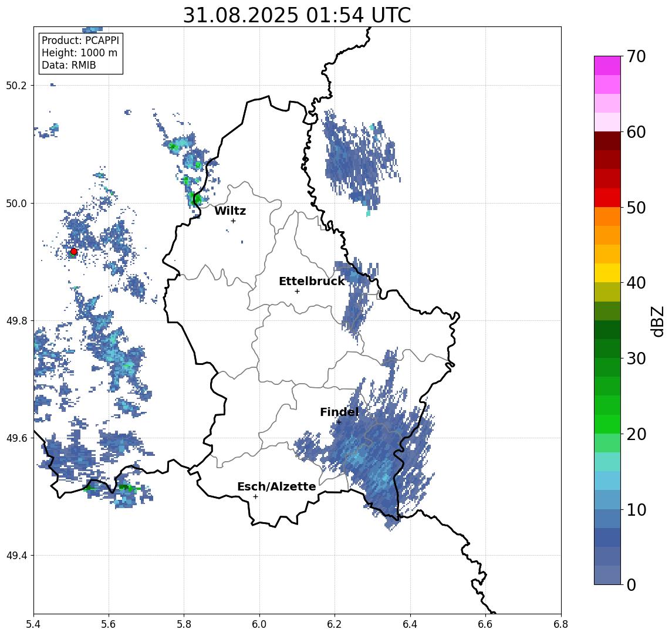Screen dimensions: 672x636
Task: Click the bright red colorbar segment near 50
Action: pyautogui.click(x=607, y=198)
